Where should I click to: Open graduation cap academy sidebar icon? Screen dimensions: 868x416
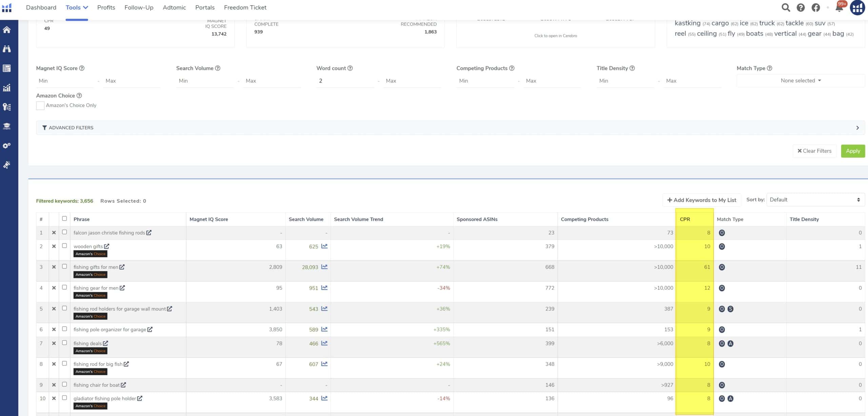7,126
